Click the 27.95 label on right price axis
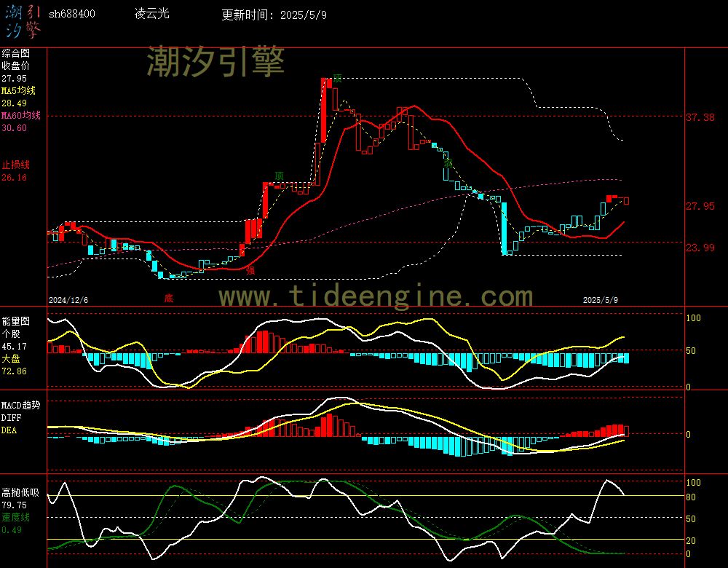The width and height of the screenshot is (728, 568). [700, 206]
